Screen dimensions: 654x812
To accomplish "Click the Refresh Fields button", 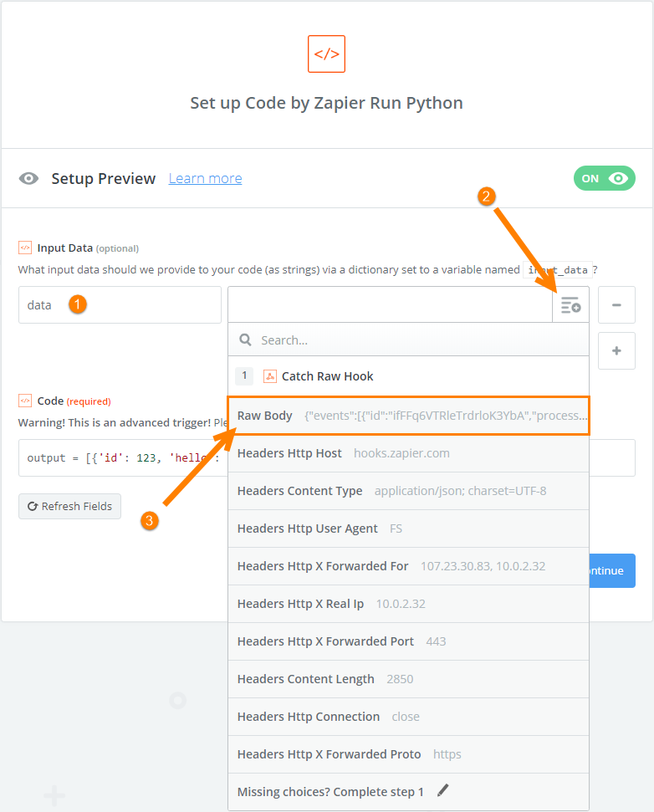I will click(70, 506).
